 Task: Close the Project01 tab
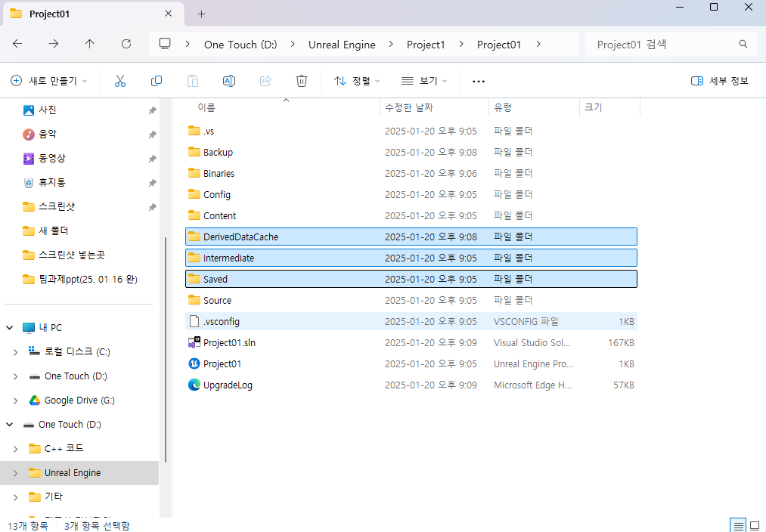pos(168,14)
